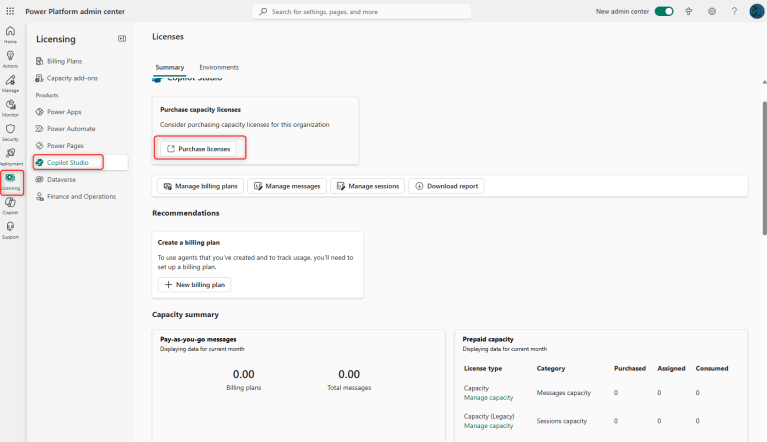The image size is (767, 442).
Task: Click the Power Platform admin center title
Action: tap(75, 11)
